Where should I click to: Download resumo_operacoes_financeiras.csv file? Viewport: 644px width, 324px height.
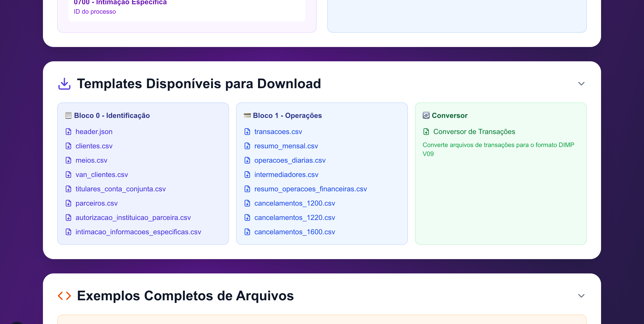(x=311, y=189)
